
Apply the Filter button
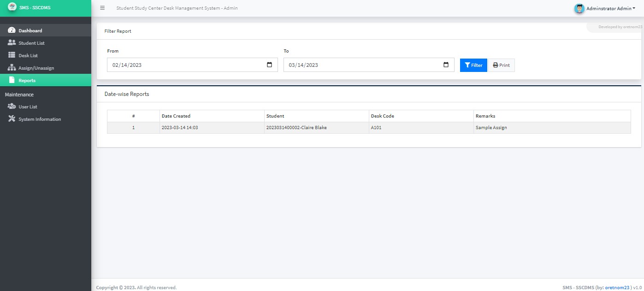[473, 65]
